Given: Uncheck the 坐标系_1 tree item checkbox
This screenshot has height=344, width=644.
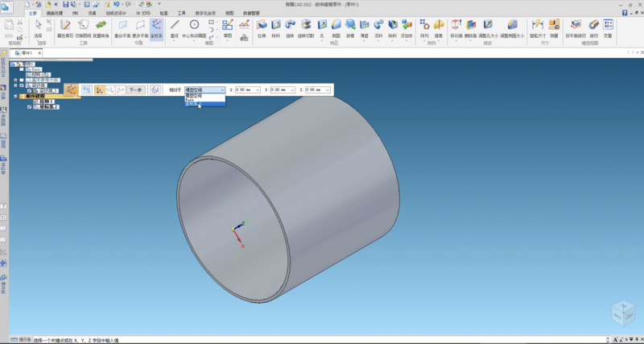Looking at the screenshot, I should (x=30, y=91).
